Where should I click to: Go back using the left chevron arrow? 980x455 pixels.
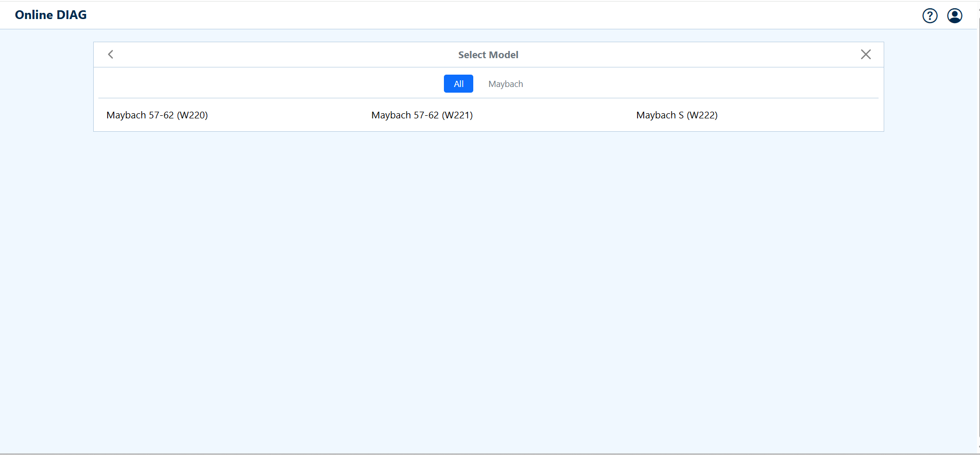[111, 55]
